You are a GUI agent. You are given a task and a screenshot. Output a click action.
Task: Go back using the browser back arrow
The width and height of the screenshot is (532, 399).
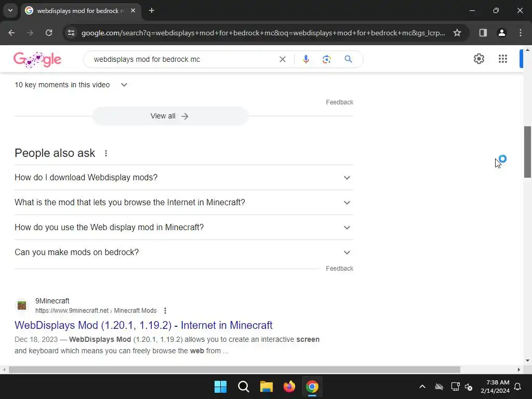point(11,33)
